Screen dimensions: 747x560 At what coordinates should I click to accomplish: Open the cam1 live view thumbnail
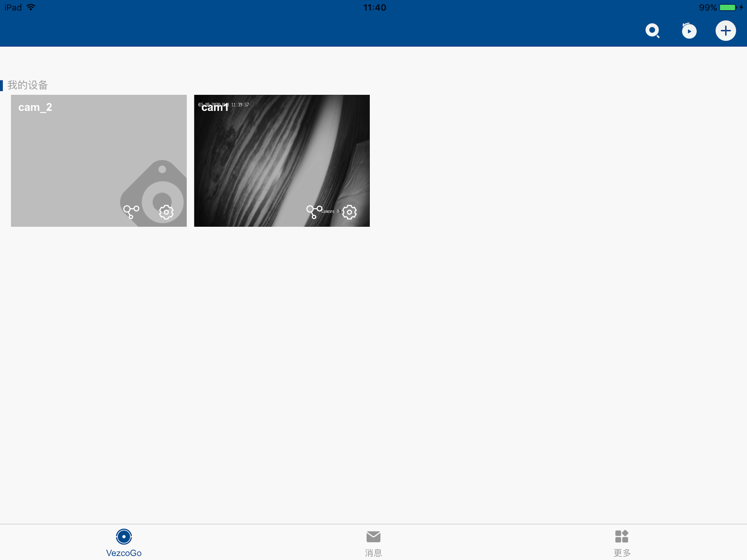[x=282, y=161]
